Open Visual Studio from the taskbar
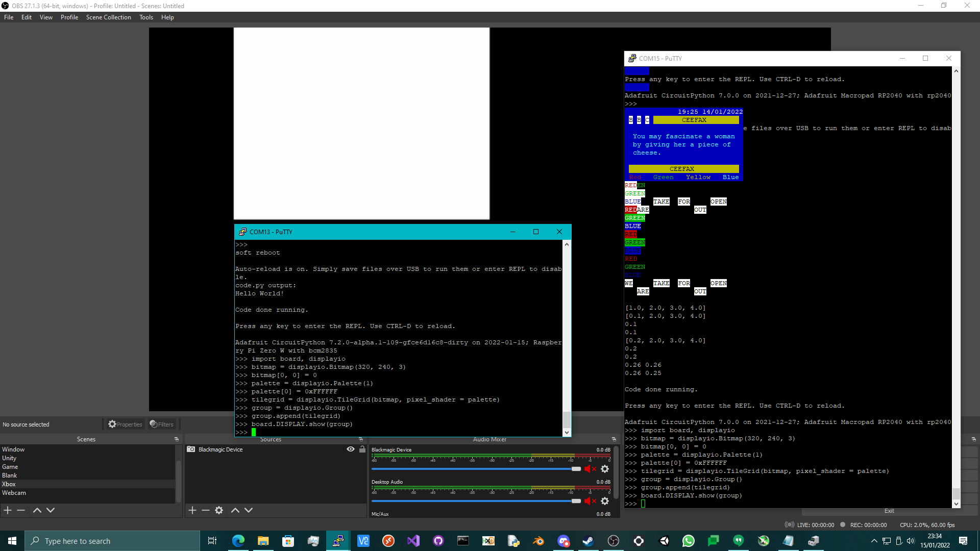This screenshot has height=551, width=980. tap(413, 541)
